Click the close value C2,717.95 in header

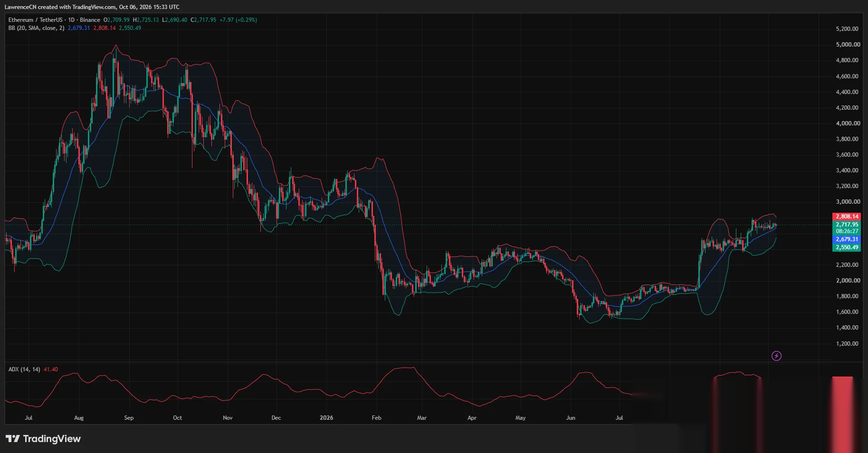click(203, 20)
